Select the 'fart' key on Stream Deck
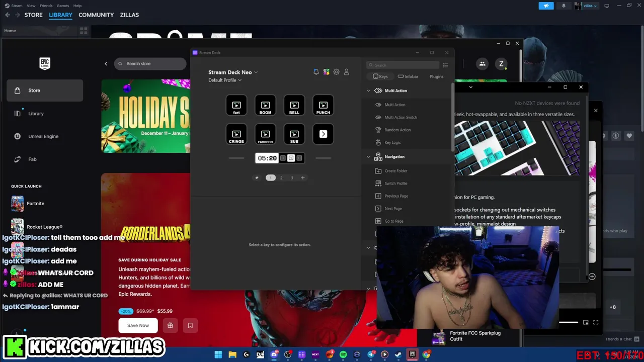The height and width of the screenshot is (362, 644). 236,106
